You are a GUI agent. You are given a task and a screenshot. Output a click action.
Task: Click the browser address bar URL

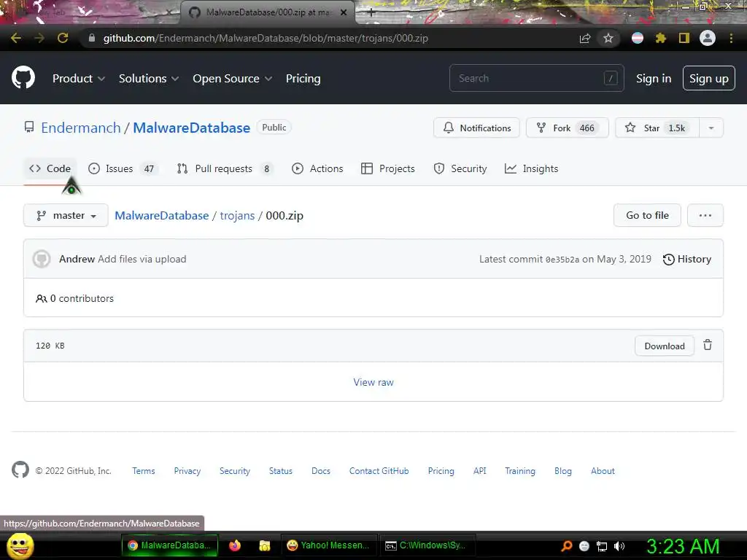click(266, 38)
